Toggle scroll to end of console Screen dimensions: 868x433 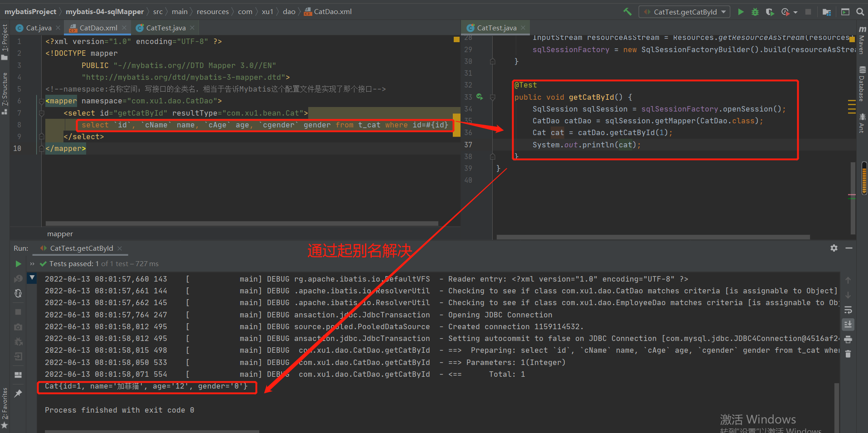point(848,325)
